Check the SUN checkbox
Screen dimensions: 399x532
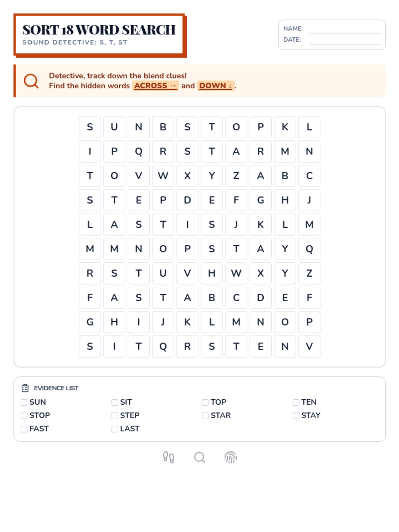(x=24, y=402)
